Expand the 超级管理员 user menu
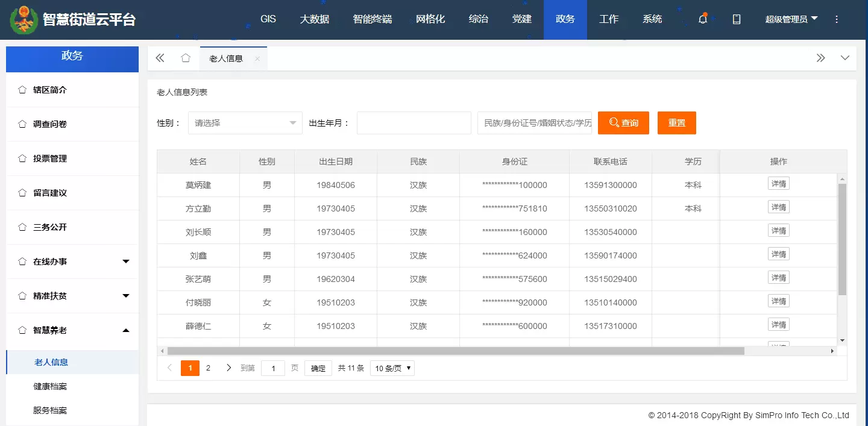 pyautogui.click(x=791, y=19)
